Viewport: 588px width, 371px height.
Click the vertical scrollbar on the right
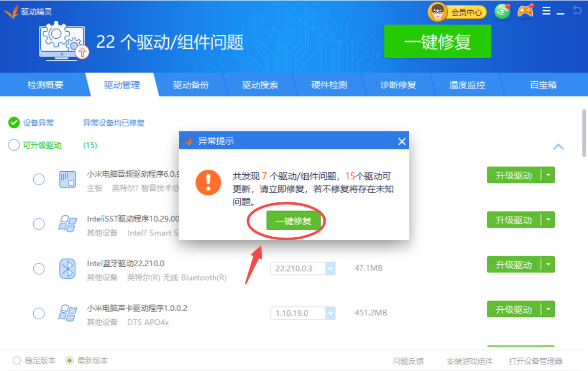[584, 133]
